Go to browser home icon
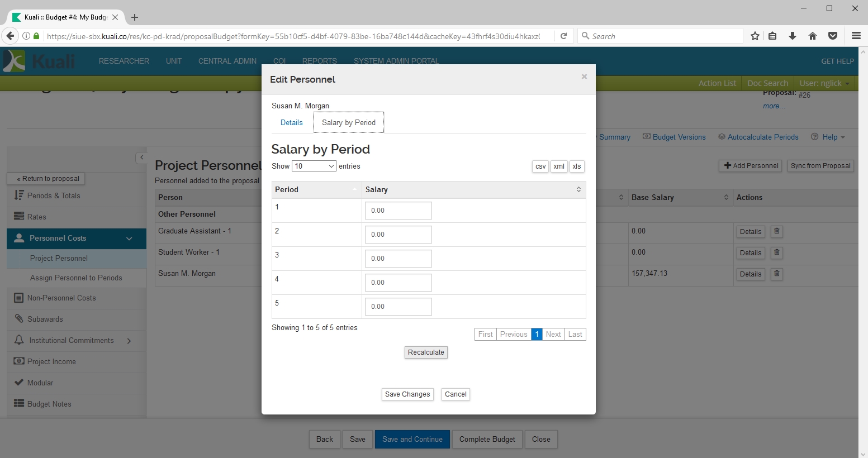Screen dimensions: 868x458 pyautogui.click(x=813, y=36)
